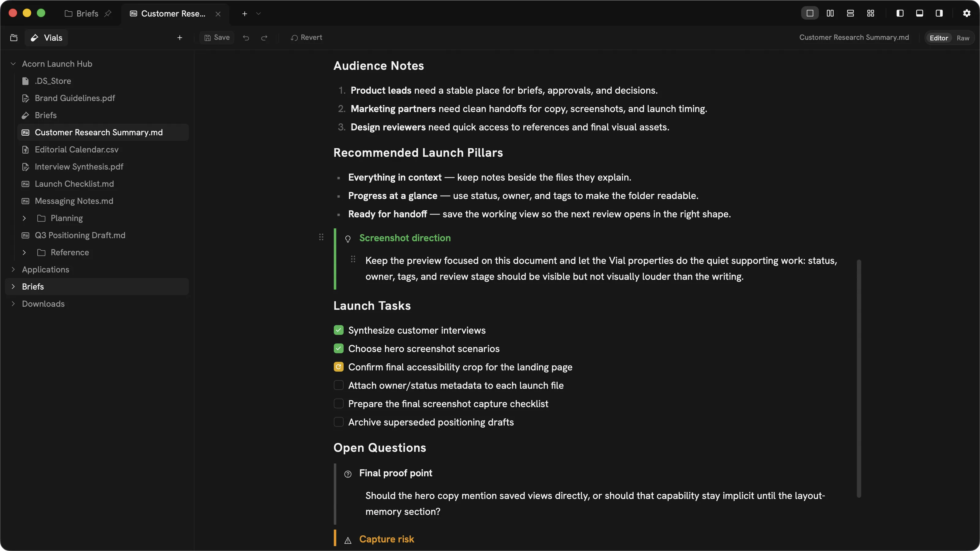
Task: Open the settings gear icon
Action: [x=967, y=13]
